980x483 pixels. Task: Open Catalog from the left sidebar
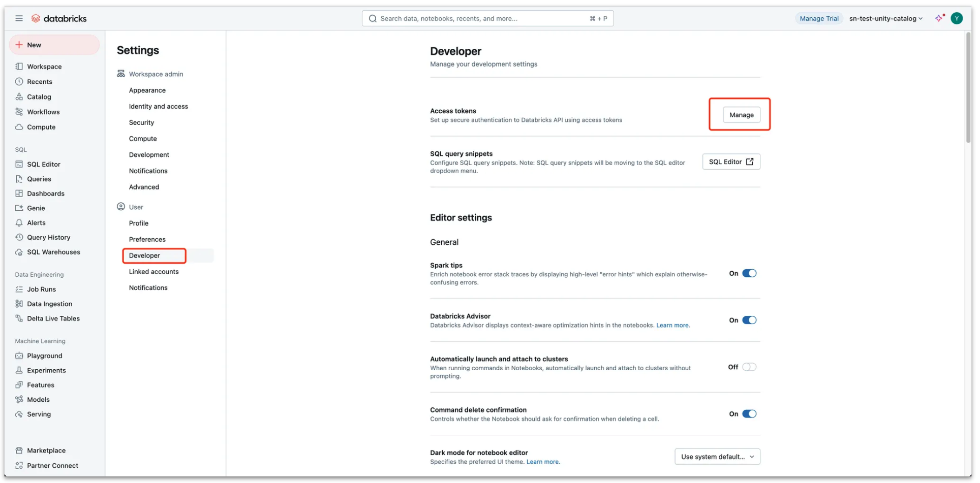click(x=39, y=97)
